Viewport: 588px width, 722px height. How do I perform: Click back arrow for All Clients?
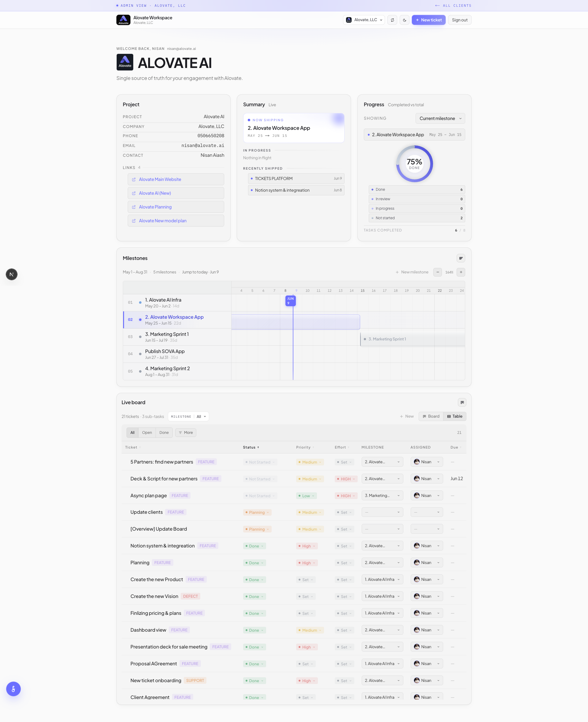click(437, 6)
